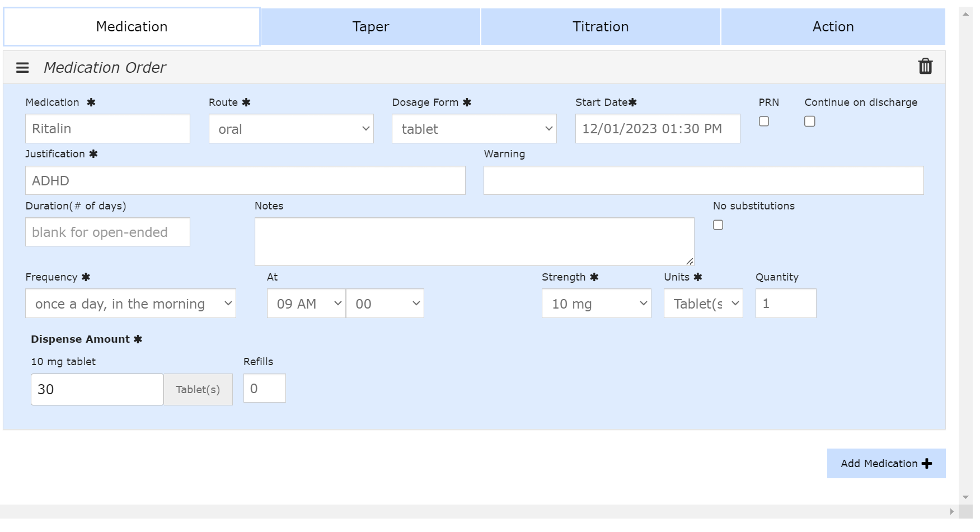This screenshot has height=532, width=980.
Task: Open the Frequency dropdown
Action: point(130,304)
